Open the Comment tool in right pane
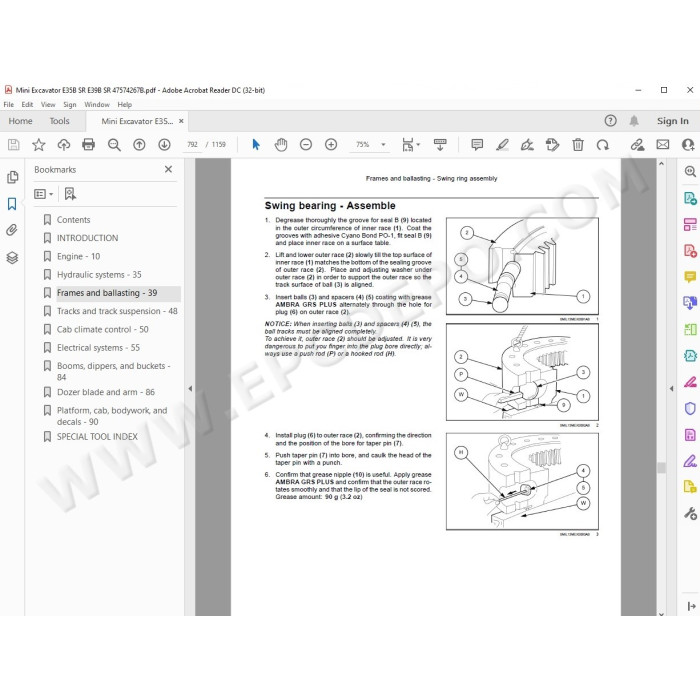 [690, 277]
